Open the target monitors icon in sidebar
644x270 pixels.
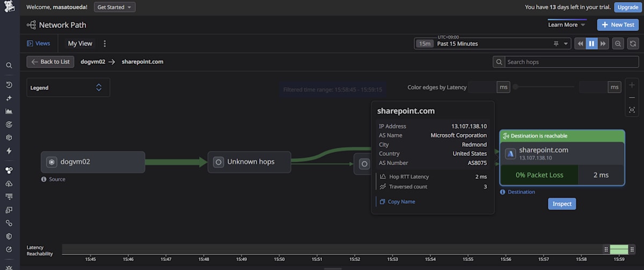tap(9, 124)
